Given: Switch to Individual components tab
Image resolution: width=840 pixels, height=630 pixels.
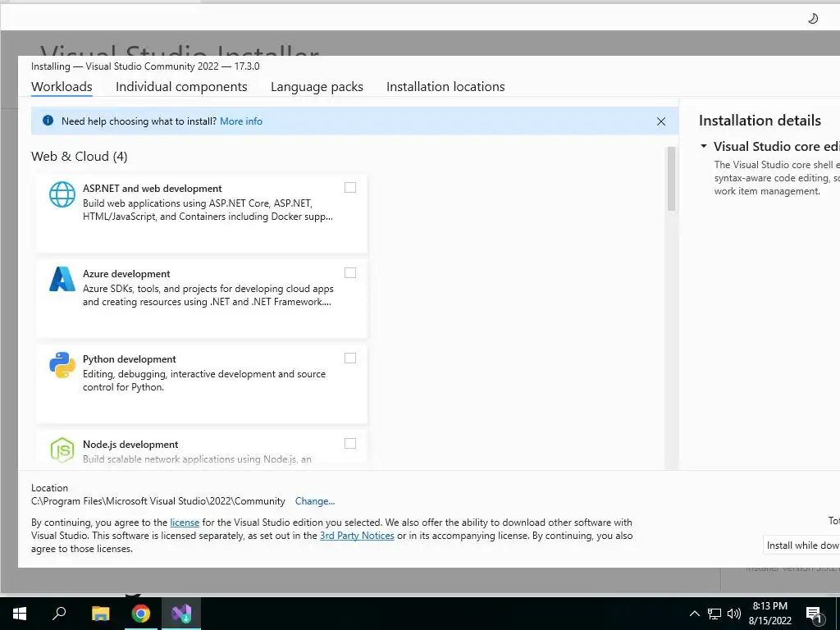Looking at the screenshot, I should pos(181,87).
